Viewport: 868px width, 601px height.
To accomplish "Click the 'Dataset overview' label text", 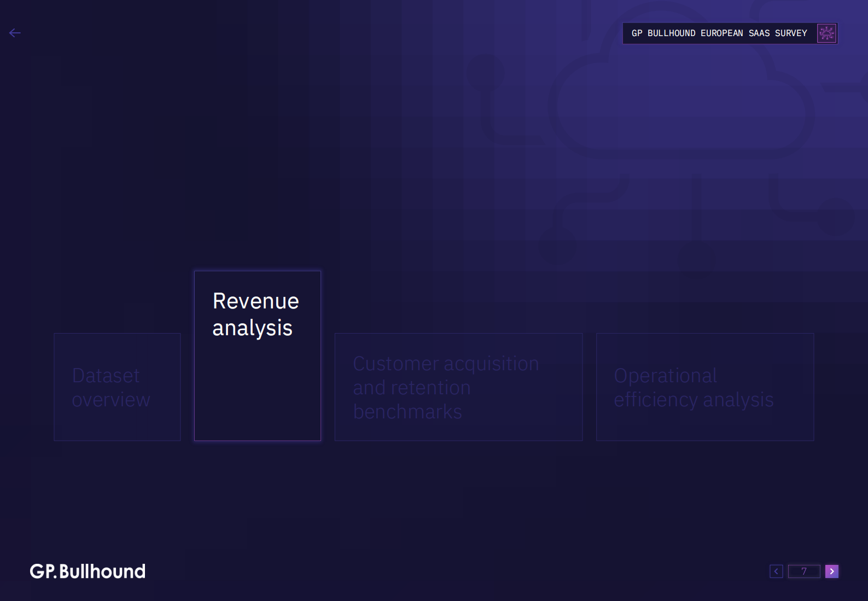I will pyautogui.click(x=111, y=388).
